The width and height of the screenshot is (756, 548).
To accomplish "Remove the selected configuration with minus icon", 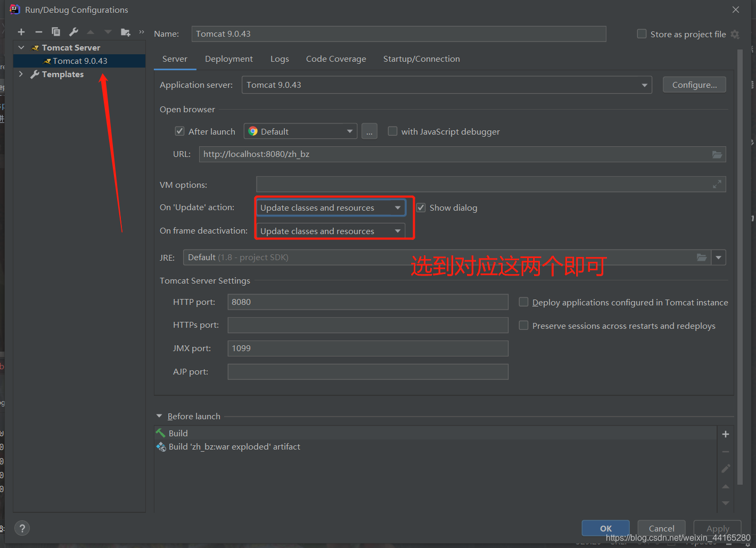I will pyautogui.click(x=38, y=32).
